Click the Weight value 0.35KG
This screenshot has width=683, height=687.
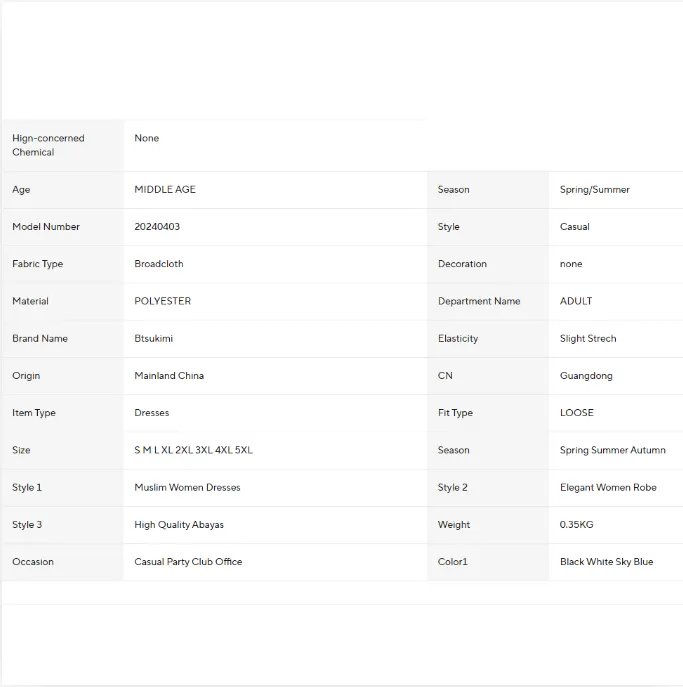pyautogui.click(x=577, y=524)
